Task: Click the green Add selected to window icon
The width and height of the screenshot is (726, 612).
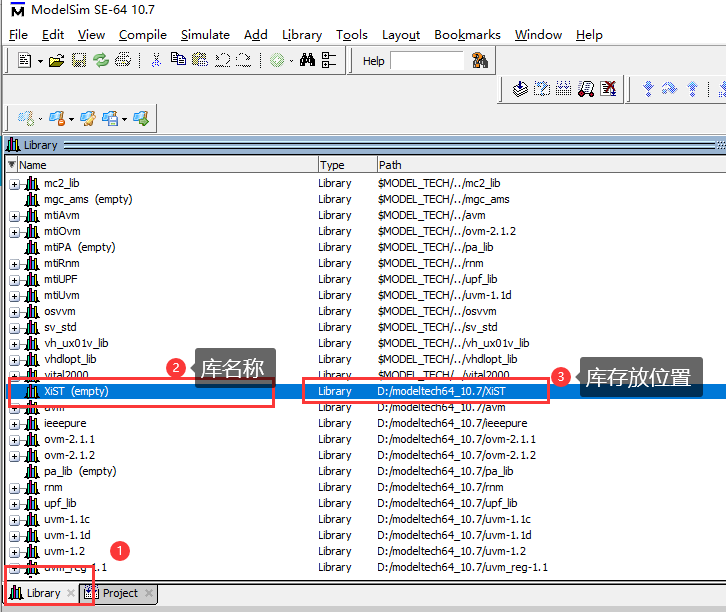Action: click(277, 60)
